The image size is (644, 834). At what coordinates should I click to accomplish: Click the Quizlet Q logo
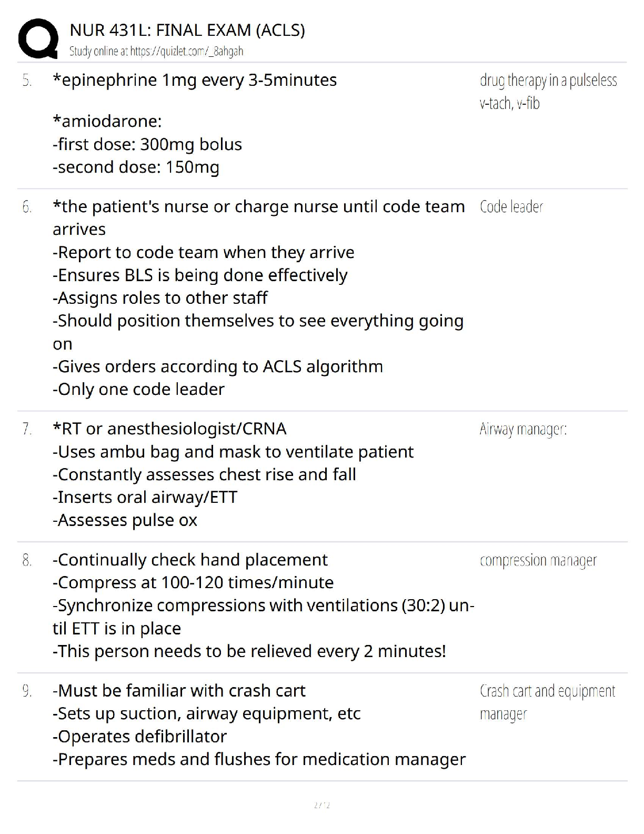(x=38, y=38)
